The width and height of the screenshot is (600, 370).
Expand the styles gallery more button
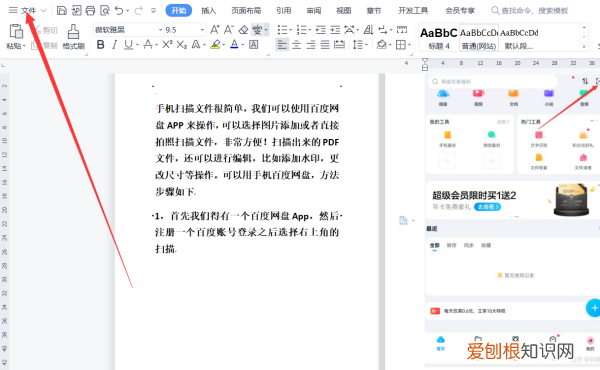coord(584,47)
